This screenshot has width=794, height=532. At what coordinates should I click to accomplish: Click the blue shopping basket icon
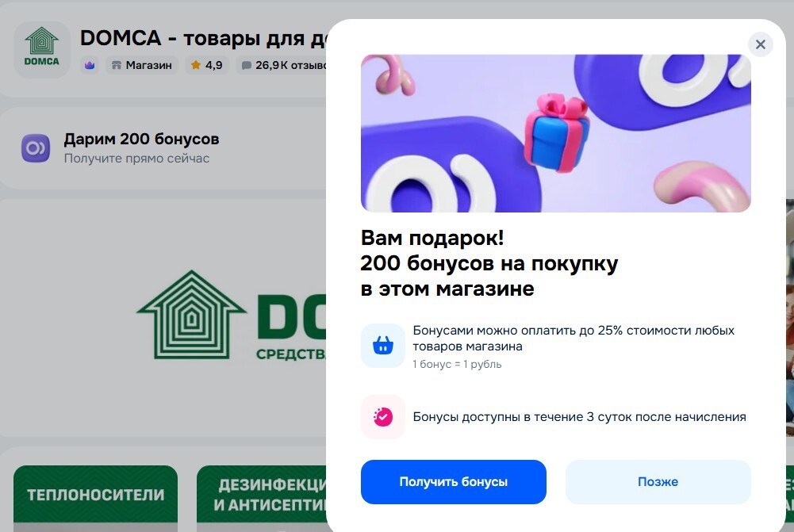click(383, 346)
